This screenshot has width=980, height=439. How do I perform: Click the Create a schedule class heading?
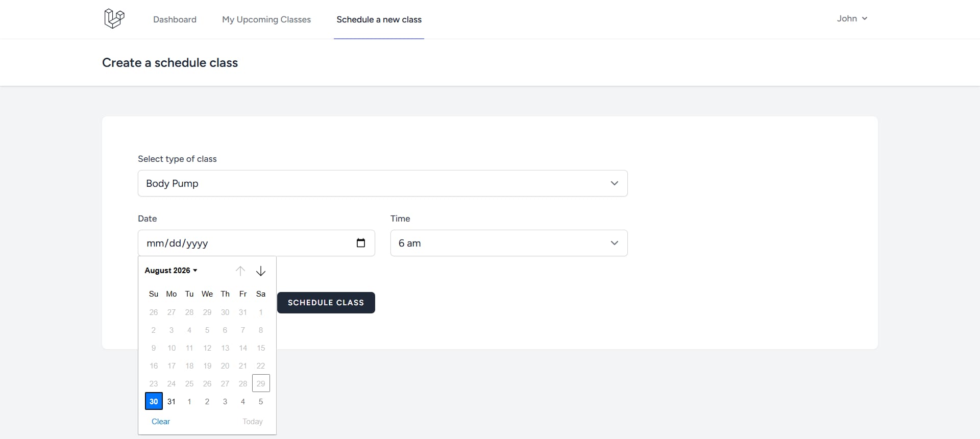click(x=170, y=63)
